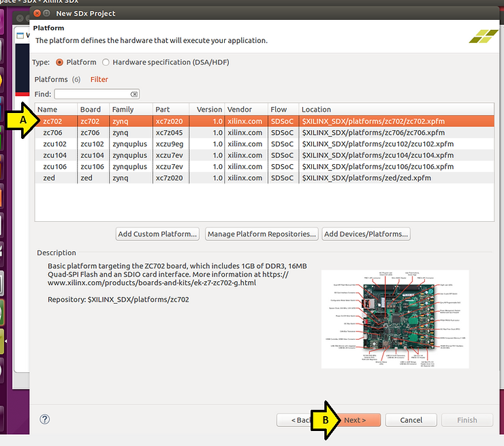This screenshot has width=504, height=446.
Task: Open the Filter link beside Platforms
Action: pyautogui.click(x=99, y=80)
